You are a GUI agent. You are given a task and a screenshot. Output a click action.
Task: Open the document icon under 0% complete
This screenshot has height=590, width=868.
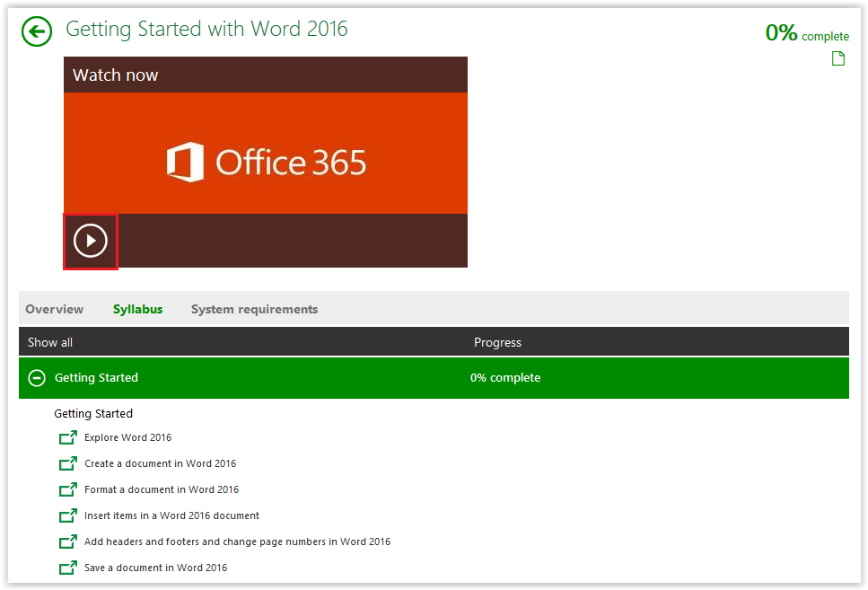(838, 58)
